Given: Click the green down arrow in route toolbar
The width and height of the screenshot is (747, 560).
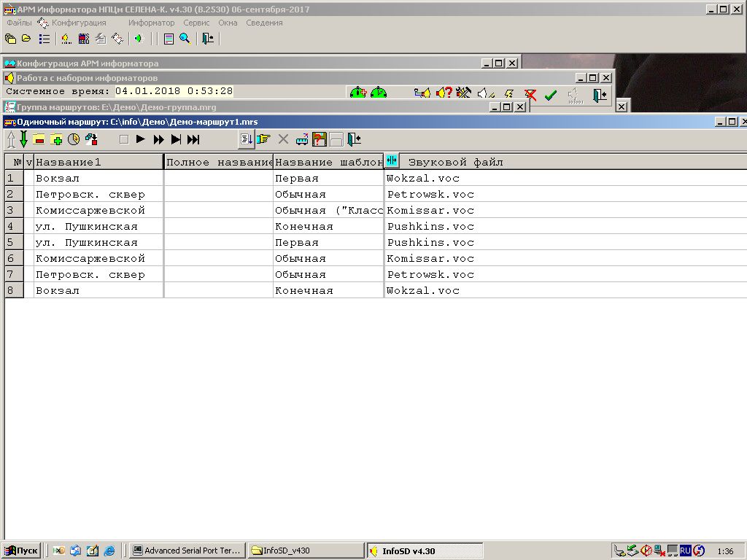Looking at the screenshot, I should [23, 139].
